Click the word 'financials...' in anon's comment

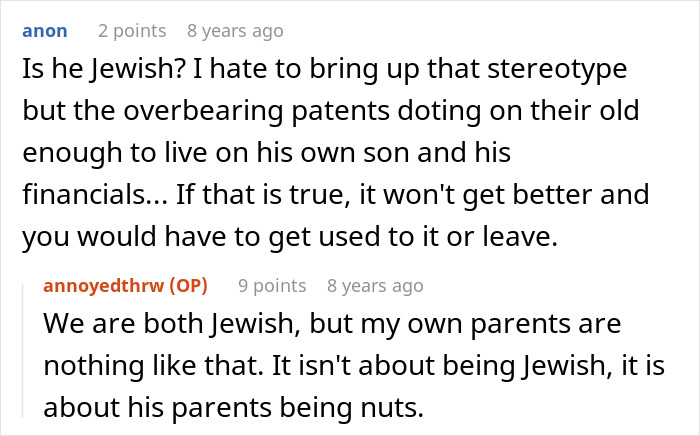click(95, 195)
